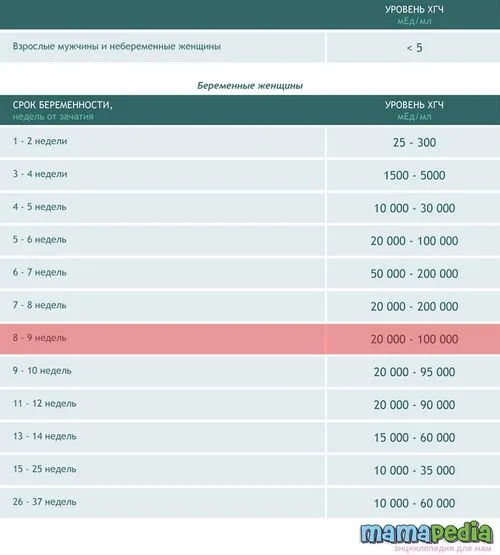The image size is (500, 555).
Task: Click the 'Взрослые мужчины и небеременные женщины' row label
Action: (x=117, y=46)
